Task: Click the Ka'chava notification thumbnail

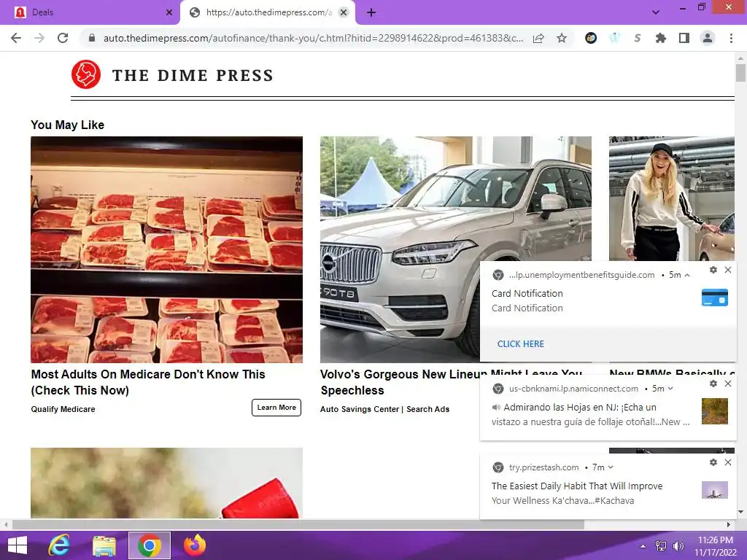Action: pos(715,490)
